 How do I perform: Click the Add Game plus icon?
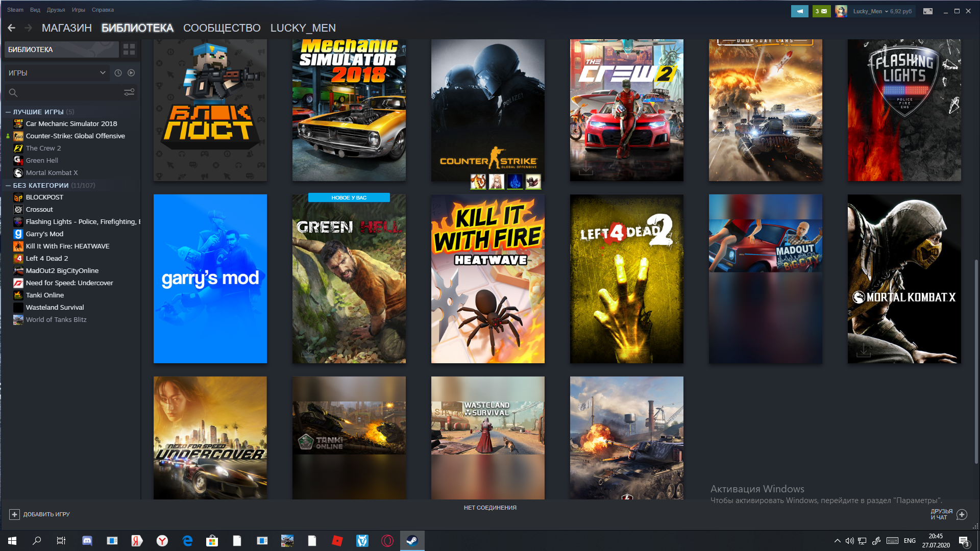point(14,514)
